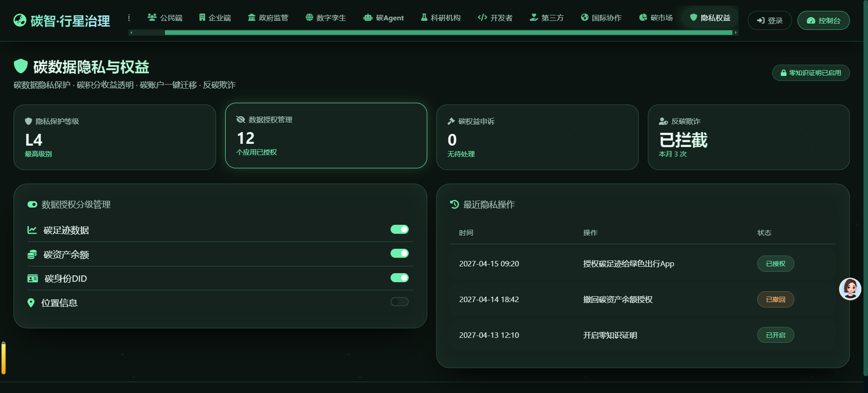Image resolution: width=868 pixels, height=393 pixels.
Task: Click the user-lock icon in 反碳欺诈 card
Action: tap(663, 121)
